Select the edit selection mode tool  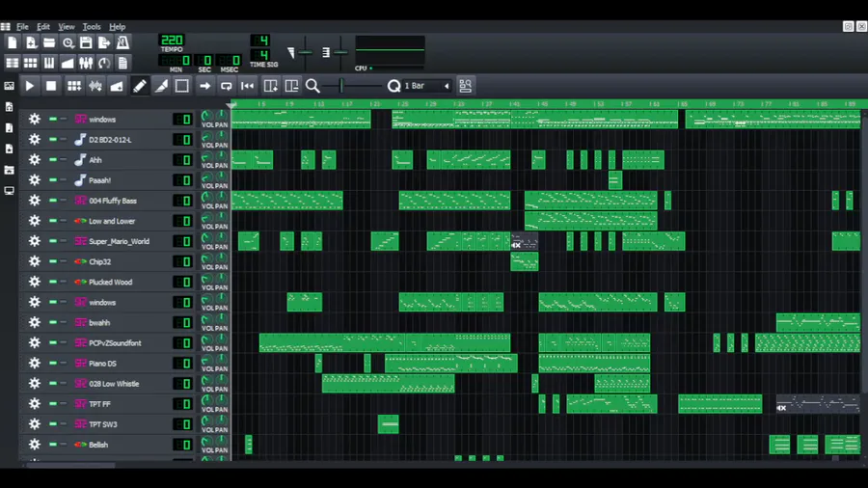[x=182, y=86]
